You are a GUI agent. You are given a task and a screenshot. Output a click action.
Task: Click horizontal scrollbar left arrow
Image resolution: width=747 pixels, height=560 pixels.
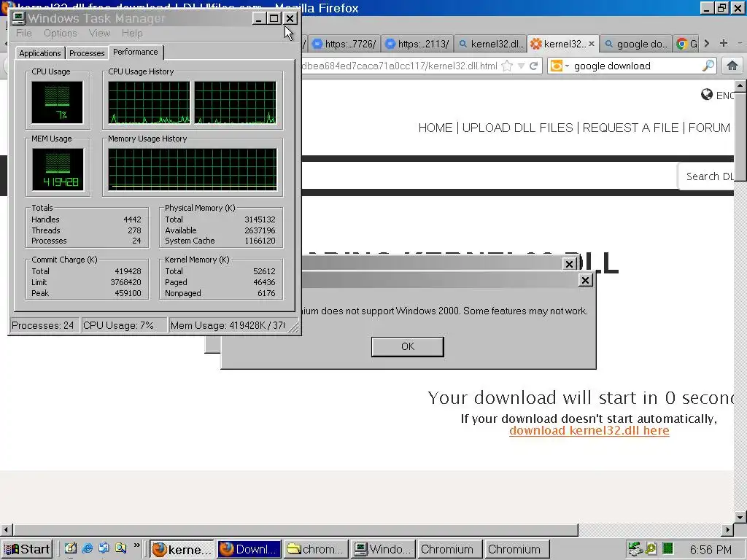tap(6, 529)
